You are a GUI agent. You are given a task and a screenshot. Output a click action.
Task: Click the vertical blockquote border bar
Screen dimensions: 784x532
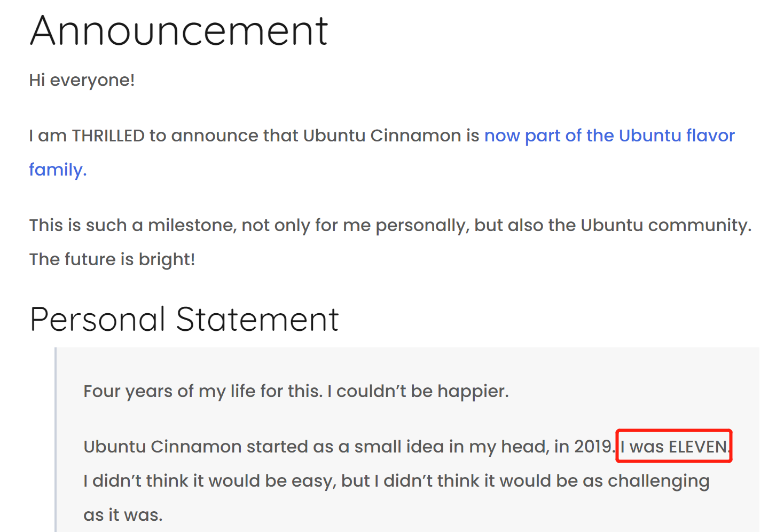pyautogui.click(x=56, y=440)
